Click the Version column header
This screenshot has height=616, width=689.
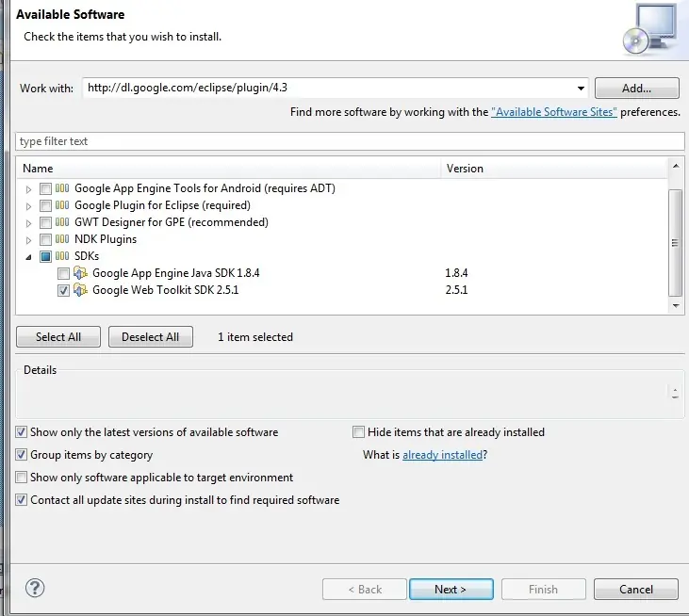pos(553,169)
